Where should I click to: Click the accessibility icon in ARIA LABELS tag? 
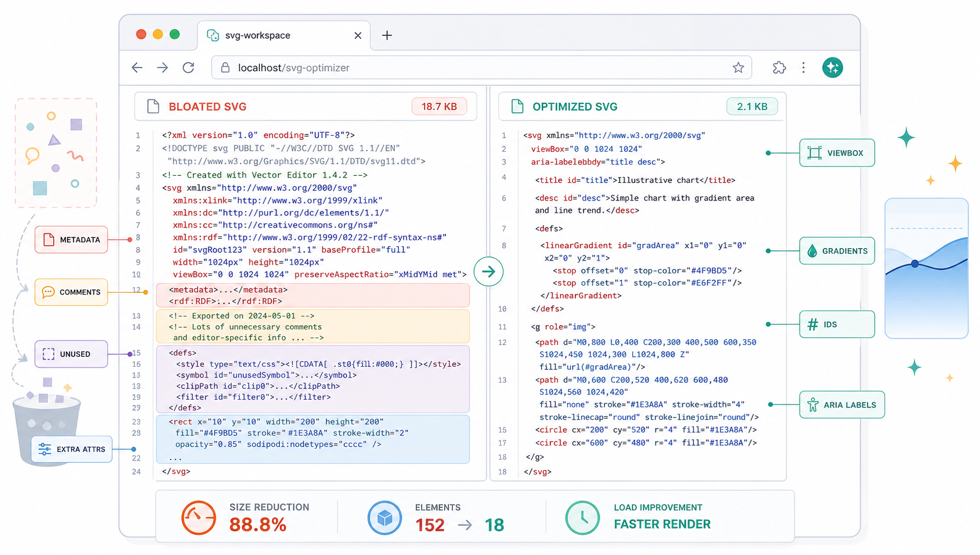coord(813,404)
